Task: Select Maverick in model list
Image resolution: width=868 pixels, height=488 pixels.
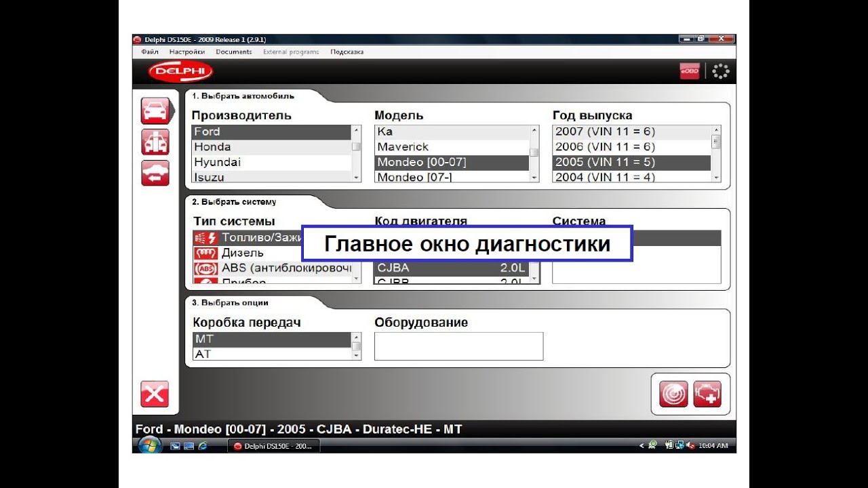Action: 452,147
